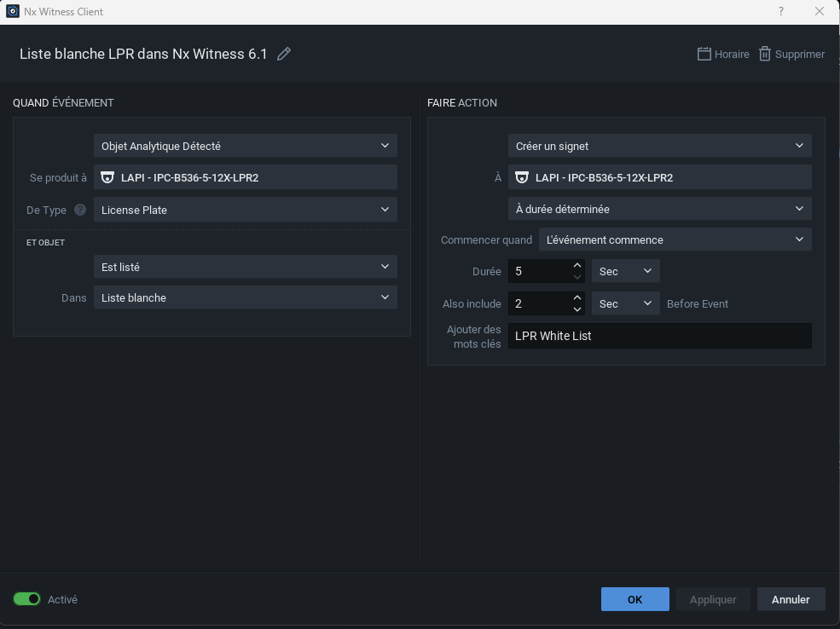Change the Durée unit Sec dropdown

click(625, 271)
